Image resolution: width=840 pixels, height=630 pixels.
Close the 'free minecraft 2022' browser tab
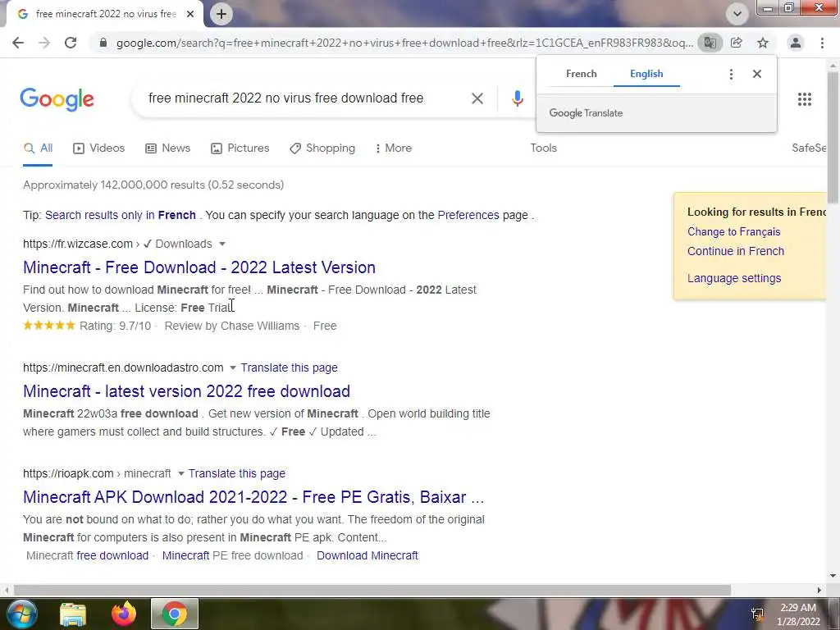(190, 14)
